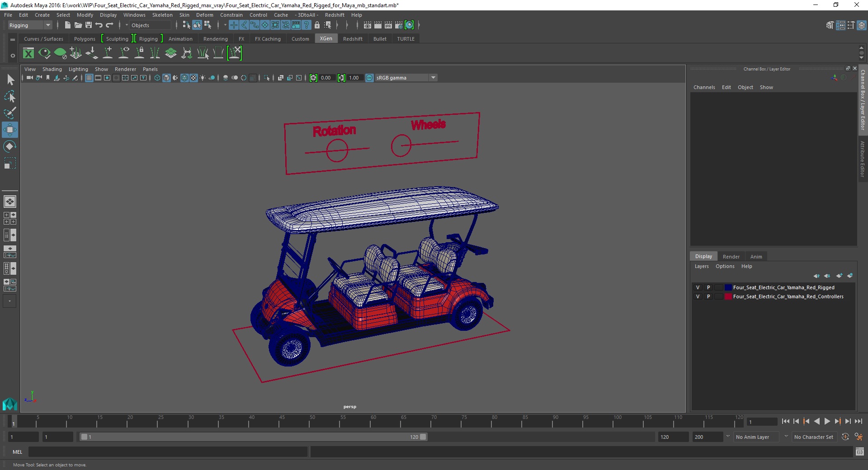Switch to the Polygons shelf tab
This screenshot has height=470, width=868.
(x=85, y=39)
